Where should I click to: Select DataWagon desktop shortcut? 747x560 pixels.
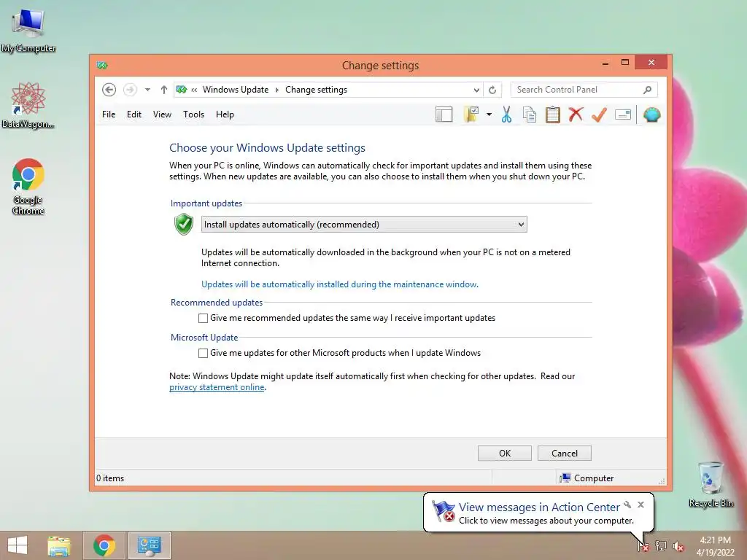click(x=28, y=105)
